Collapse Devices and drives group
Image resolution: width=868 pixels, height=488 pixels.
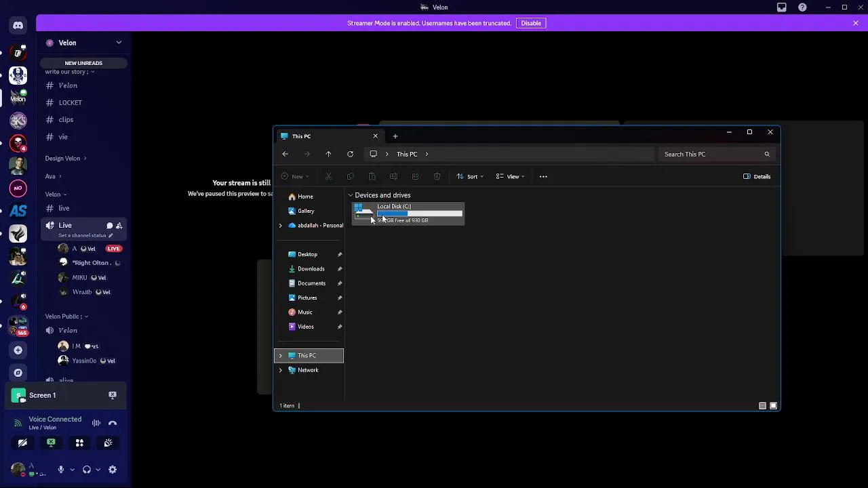coord(351,195)
